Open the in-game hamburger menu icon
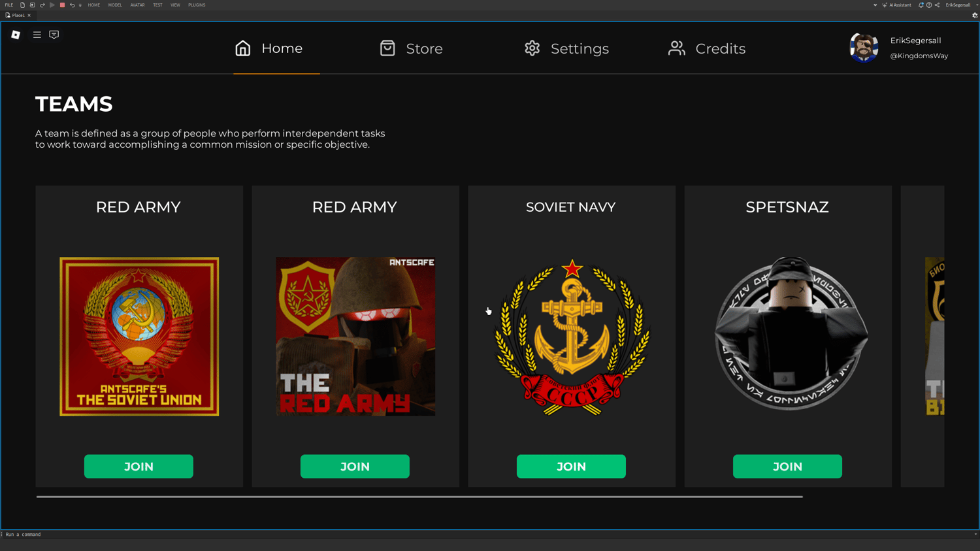 tap(37, 35)
